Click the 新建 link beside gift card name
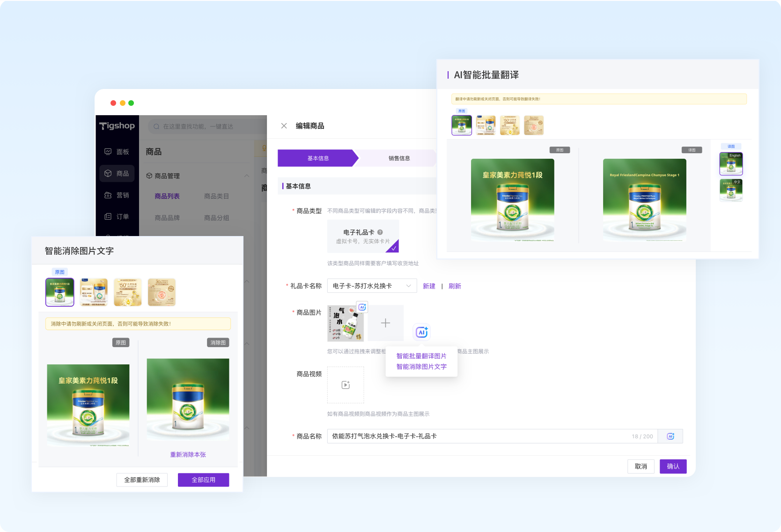 pos(429,286)
